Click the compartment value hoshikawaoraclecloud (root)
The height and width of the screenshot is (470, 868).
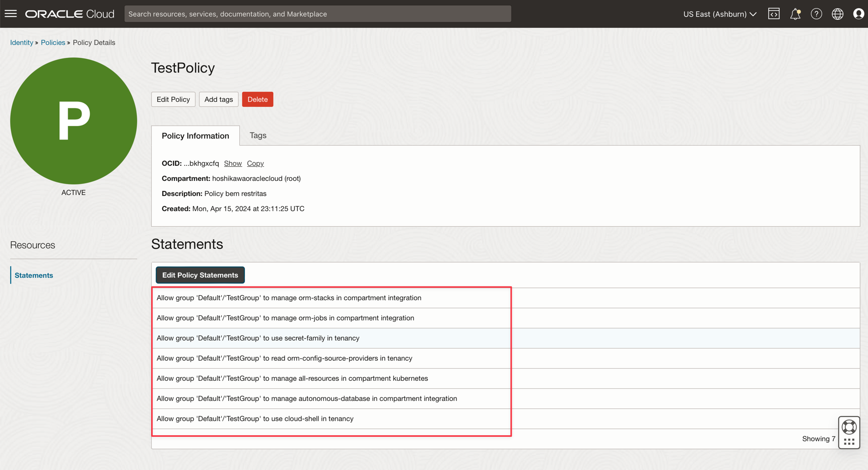coord(256,178)
